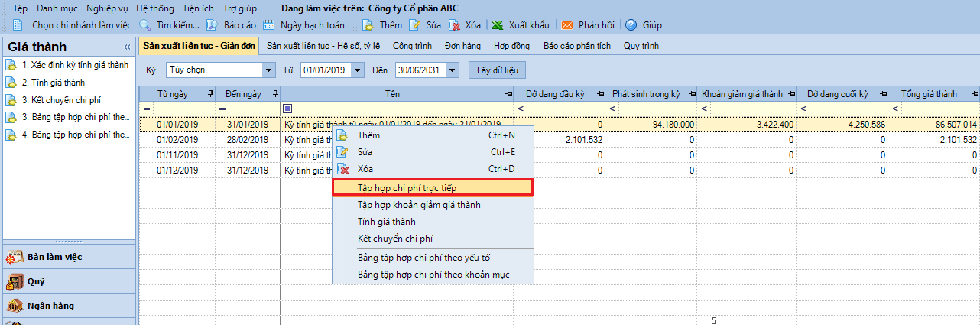Switch to the Công trình tab
The image size is (980, 325).
click(x=414, y=46)
